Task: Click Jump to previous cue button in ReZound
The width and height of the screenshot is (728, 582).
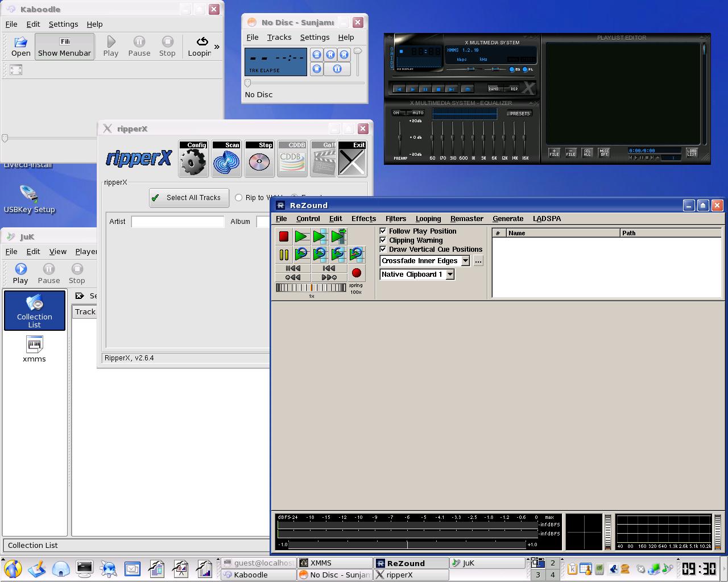Action: [293, 277]
